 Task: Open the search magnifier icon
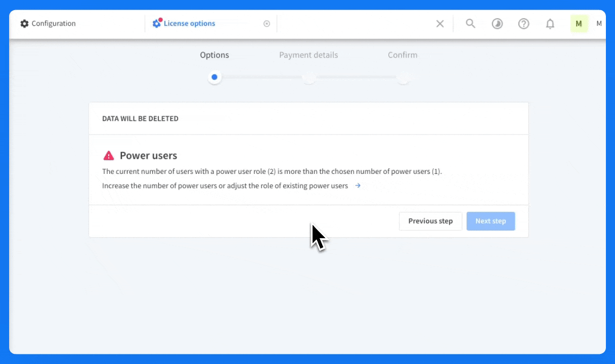[x=471, y=24]
